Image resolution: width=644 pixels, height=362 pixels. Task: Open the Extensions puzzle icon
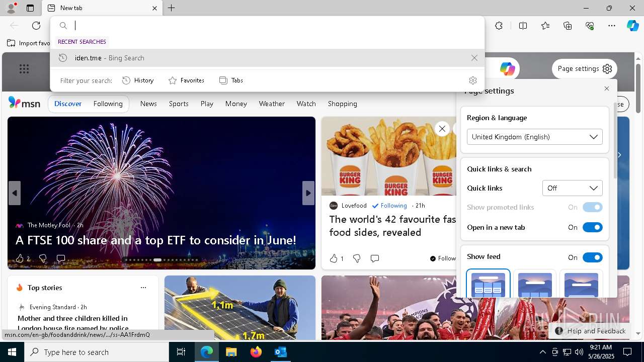[x=499, y=26]
